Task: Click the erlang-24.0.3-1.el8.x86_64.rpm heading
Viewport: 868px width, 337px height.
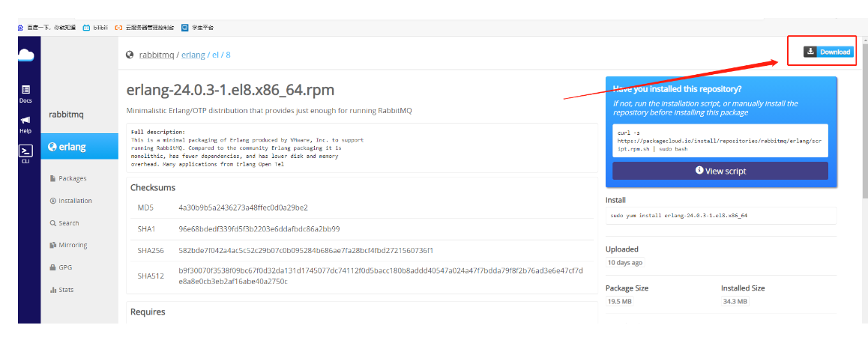Action: point(230,90)
